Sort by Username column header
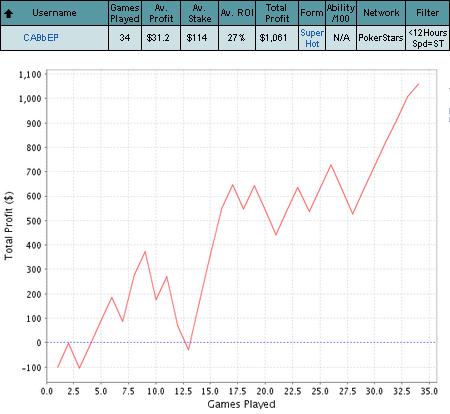The height and width of the screenshot is (414, 450). click(x=54, y=13)
